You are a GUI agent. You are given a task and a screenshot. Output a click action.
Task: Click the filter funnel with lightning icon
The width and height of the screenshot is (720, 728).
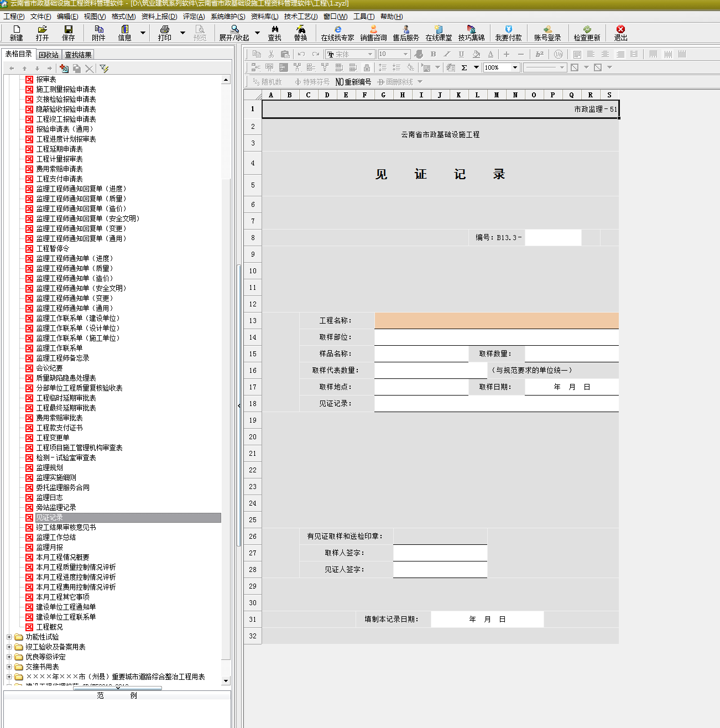pos(104,68)
